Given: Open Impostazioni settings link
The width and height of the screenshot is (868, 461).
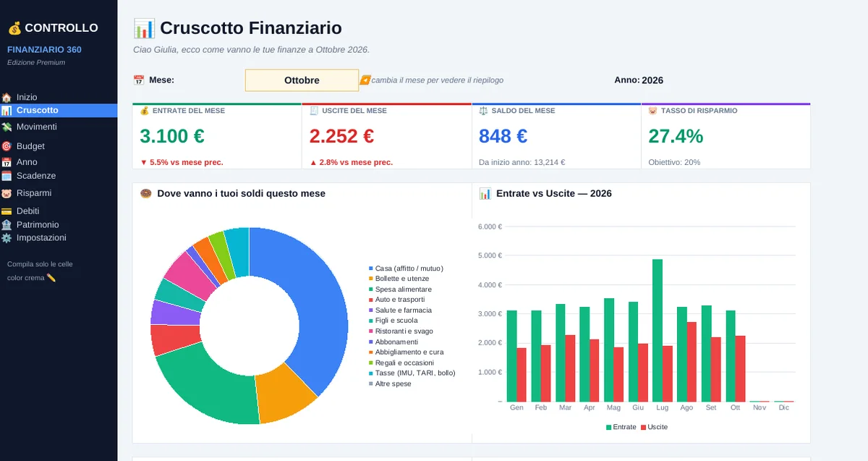Looking at the screenshot, I should point(41,238).
